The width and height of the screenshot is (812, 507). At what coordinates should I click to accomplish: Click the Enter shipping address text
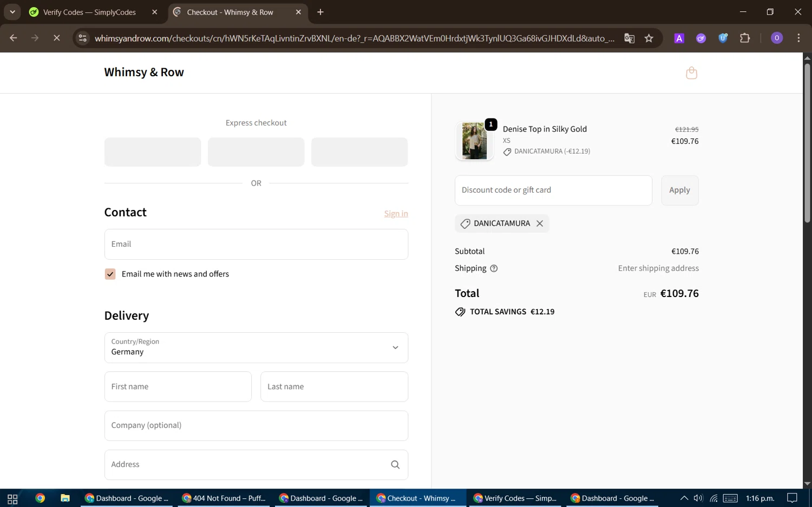click(x=658, y=268)
